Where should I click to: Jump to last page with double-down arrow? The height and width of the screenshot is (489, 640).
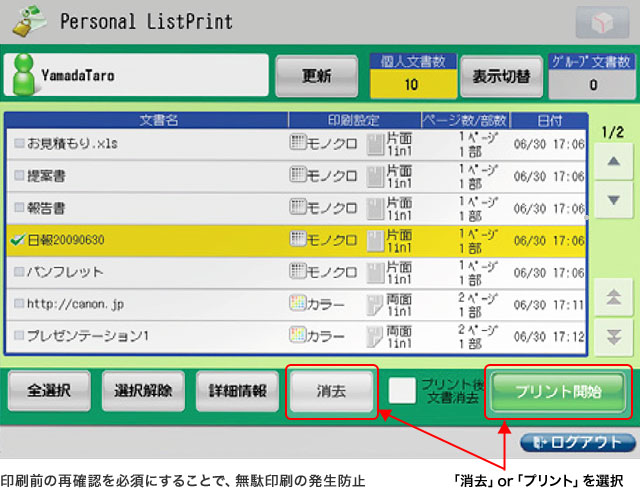(x=613, y=336)
